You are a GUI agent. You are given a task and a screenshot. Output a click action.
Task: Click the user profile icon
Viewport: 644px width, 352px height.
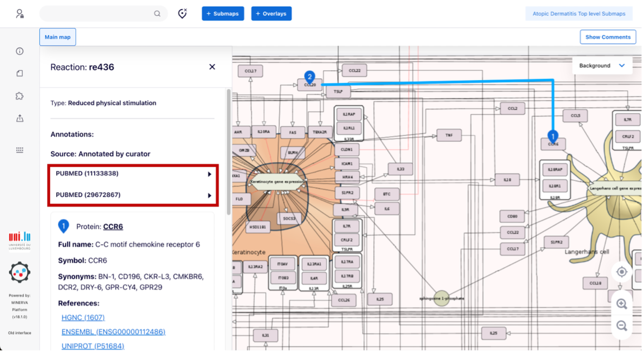19,14
